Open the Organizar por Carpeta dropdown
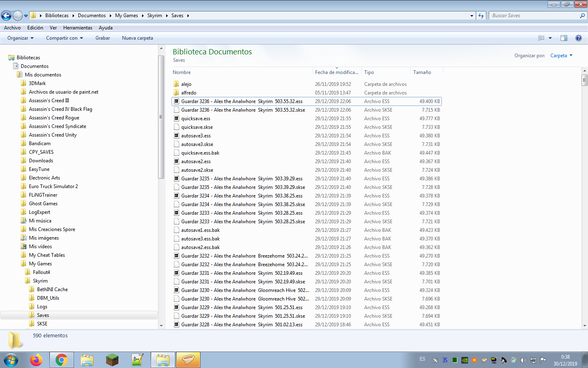Screen dimensions: 588x368 click(561, 56)
